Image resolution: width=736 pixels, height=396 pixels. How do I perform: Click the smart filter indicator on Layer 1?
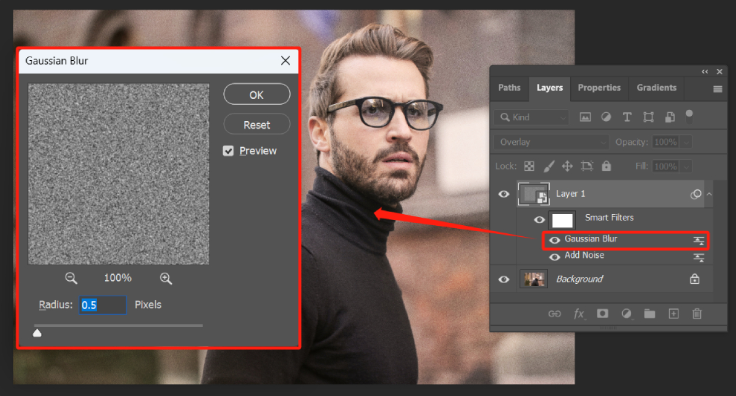point(696,194)
